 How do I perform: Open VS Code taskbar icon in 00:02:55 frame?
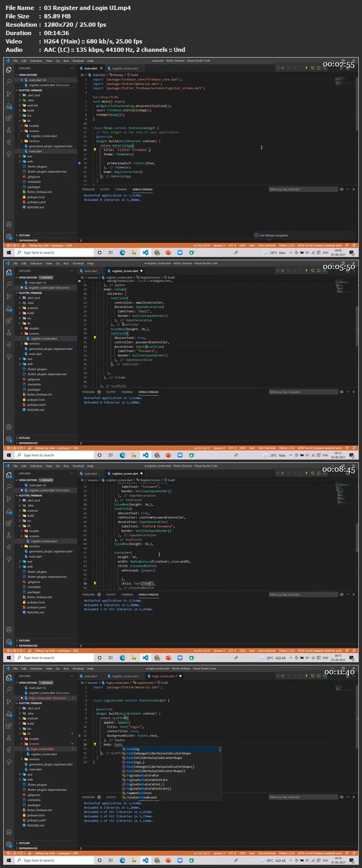coord(145,252)
